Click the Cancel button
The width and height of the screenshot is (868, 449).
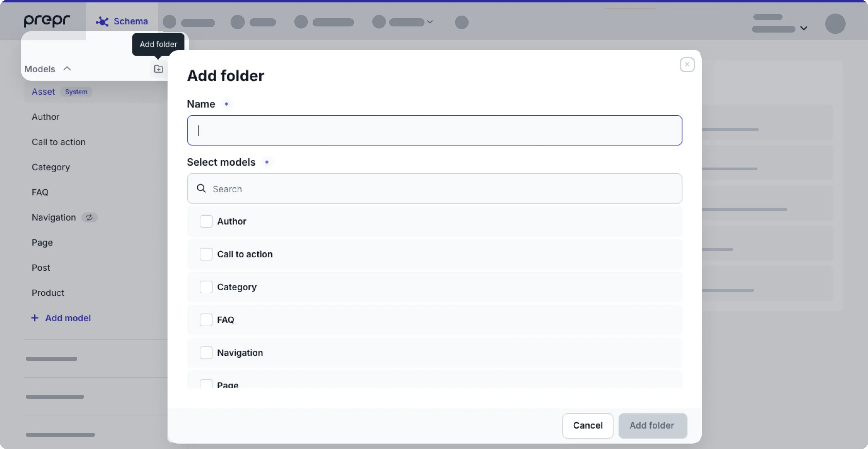click(587, 426)
